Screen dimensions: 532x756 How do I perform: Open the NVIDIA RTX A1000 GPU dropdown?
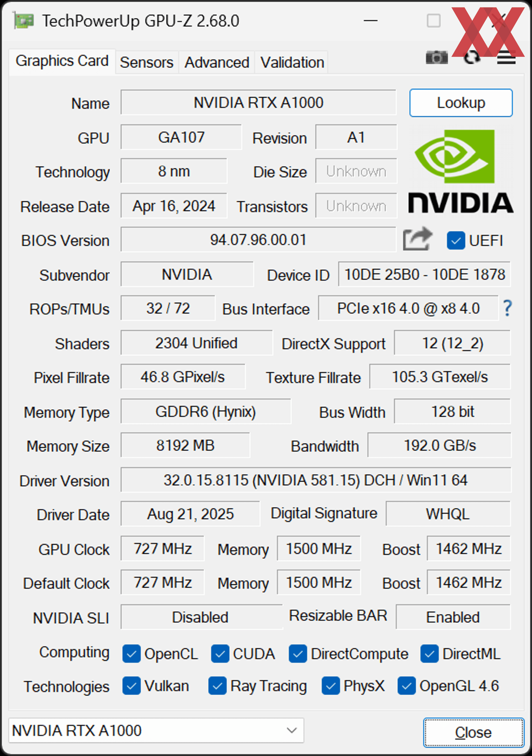point(156,731)
